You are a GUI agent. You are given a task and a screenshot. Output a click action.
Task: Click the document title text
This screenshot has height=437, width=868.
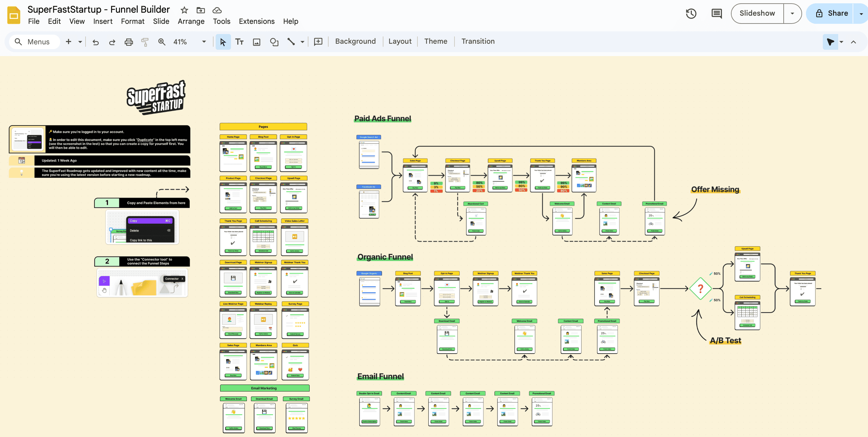(x=98, y=9)
